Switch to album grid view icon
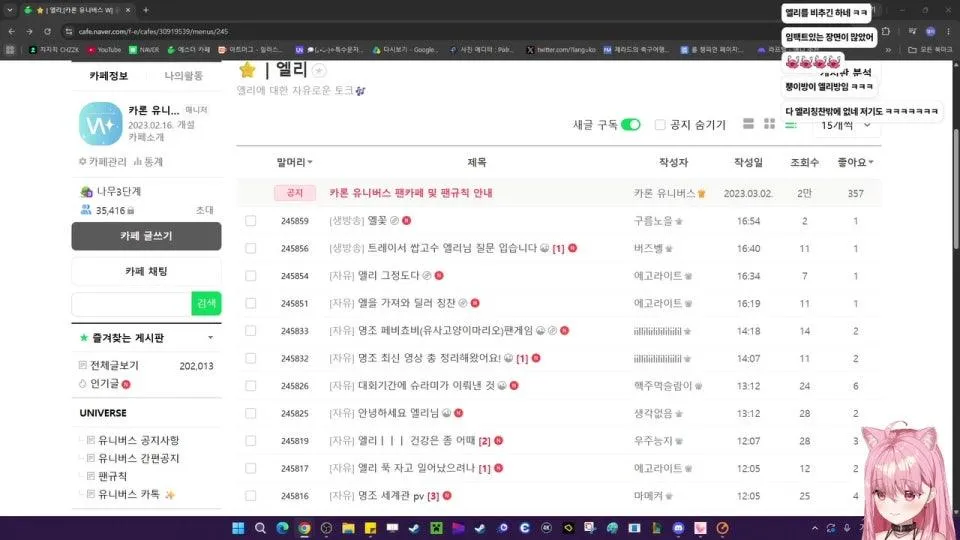Screen dimensions: 960x540 (x=770, y=124)
